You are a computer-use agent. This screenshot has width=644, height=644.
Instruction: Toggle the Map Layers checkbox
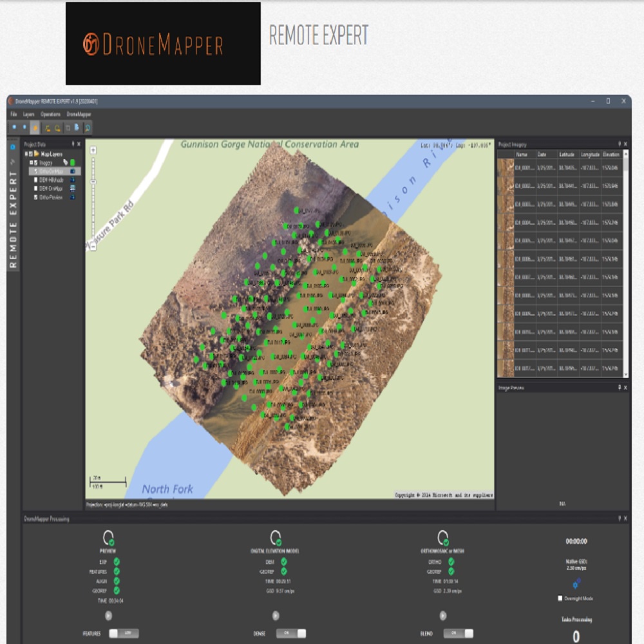[30, 154]
